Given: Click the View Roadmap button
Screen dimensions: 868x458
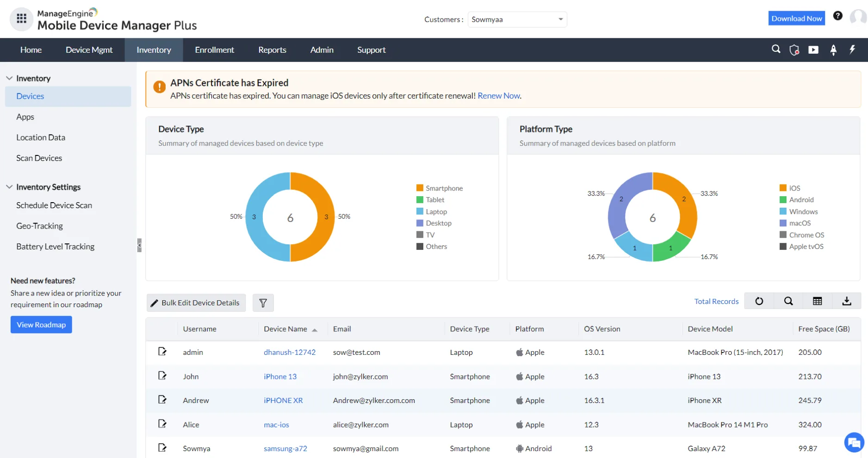Looking at the screenshot, I should 41,325.
